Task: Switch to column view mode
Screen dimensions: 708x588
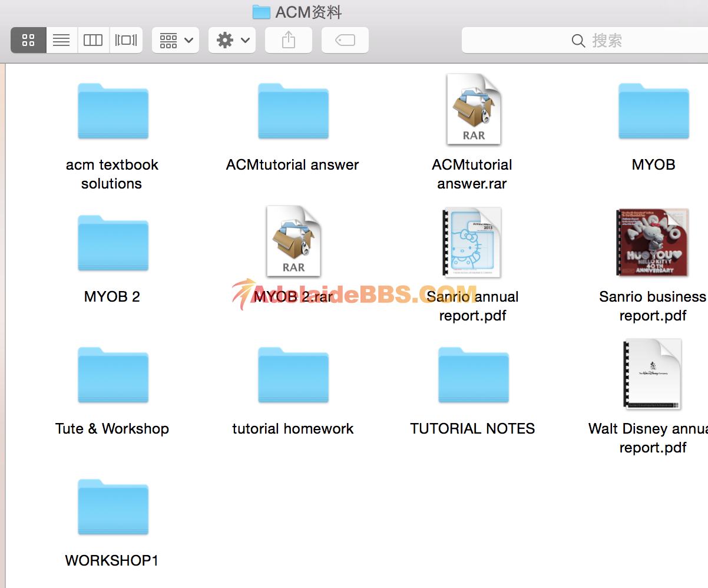Action: tap(93, 40)
